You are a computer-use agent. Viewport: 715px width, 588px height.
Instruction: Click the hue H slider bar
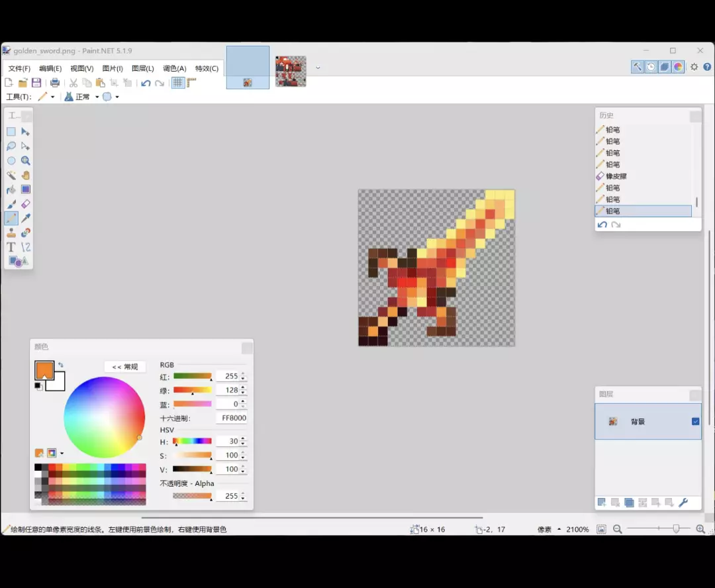[192, 441]
